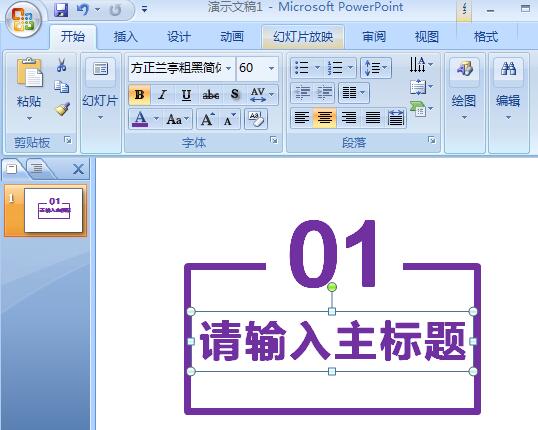Align text left
The width and height of the screenshot is (538, 430).
(302, 118)
